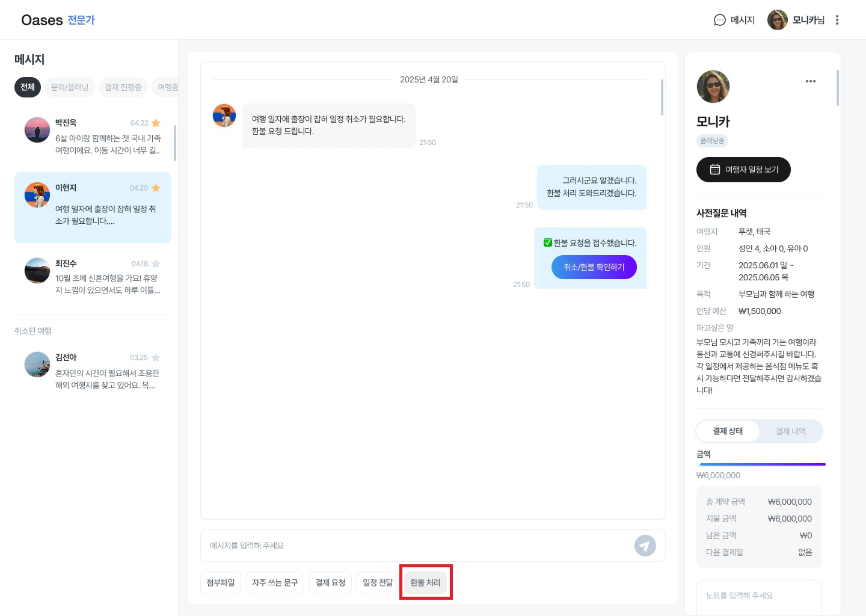
Task: Open the vertical three-dot menu in header
Action: point(837,20)
